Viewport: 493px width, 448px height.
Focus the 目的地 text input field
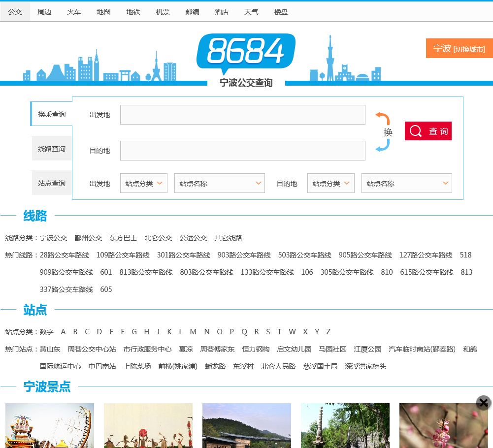pos(242,151)
